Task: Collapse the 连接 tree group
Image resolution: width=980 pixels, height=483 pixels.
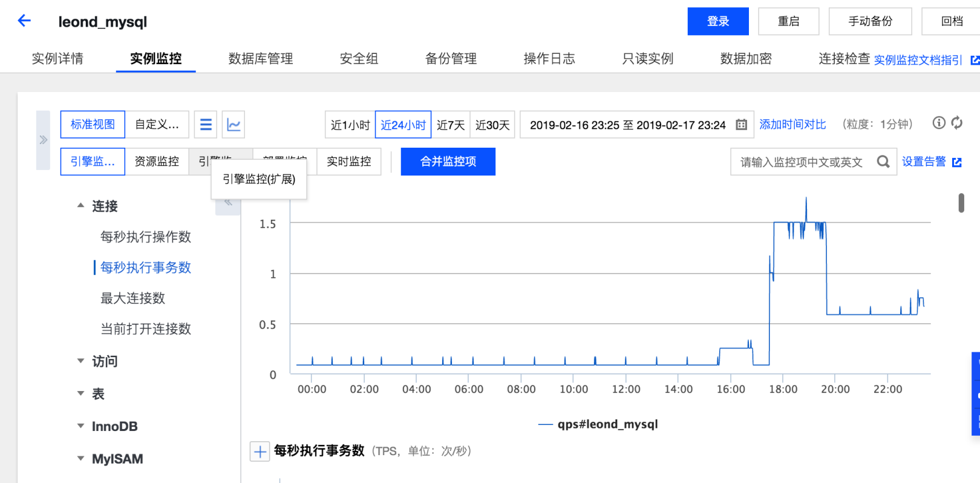Action: pyautogui.click(x=80, y=206)
